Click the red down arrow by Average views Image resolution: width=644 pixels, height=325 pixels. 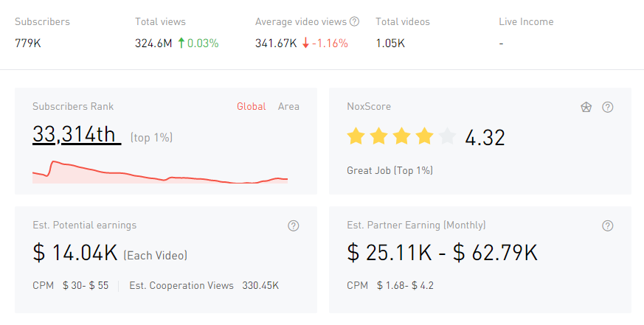[305, 43]
